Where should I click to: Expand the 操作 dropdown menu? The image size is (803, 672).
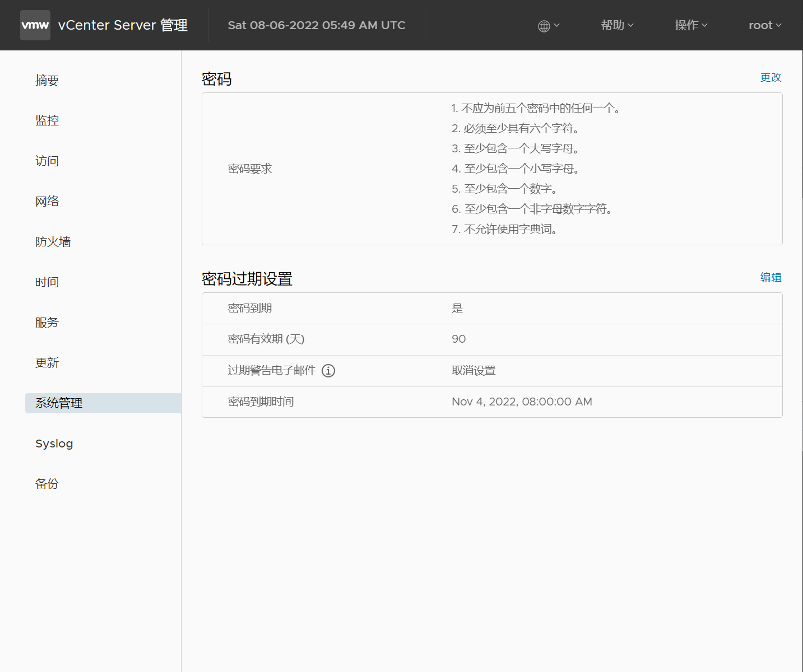691,25
